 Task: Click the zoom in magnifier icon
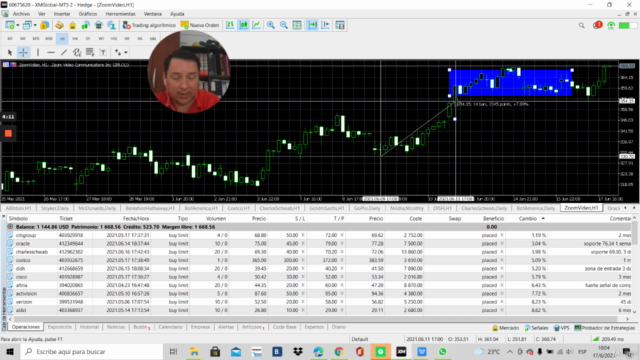coord(271,25)
